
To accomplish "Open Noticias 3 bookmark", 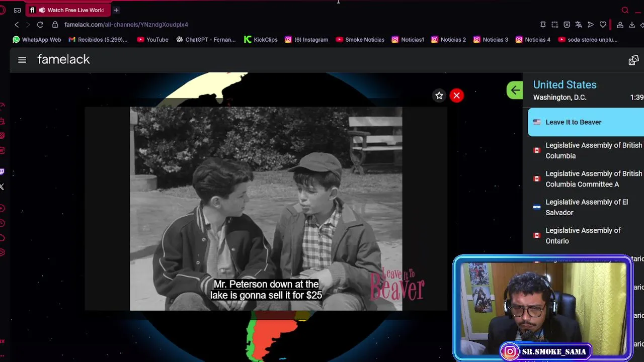I will 491,40.
